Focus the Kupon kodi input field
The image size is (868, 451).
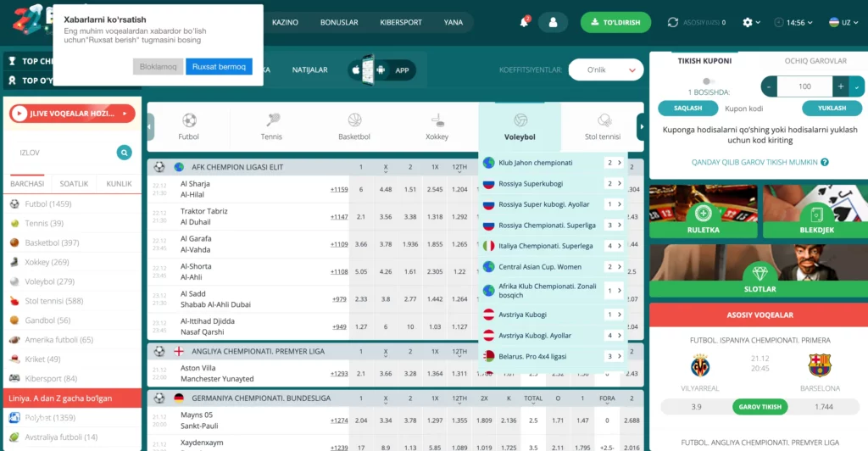pyautogui.click(x=759, y=109)
